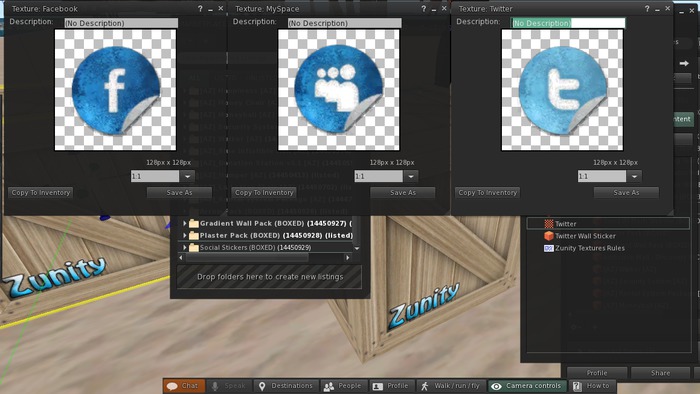Click the Facebook sticker texture preview
This screenshot has height=394, width=700.
pyautogui.click(x=115, y=90)
